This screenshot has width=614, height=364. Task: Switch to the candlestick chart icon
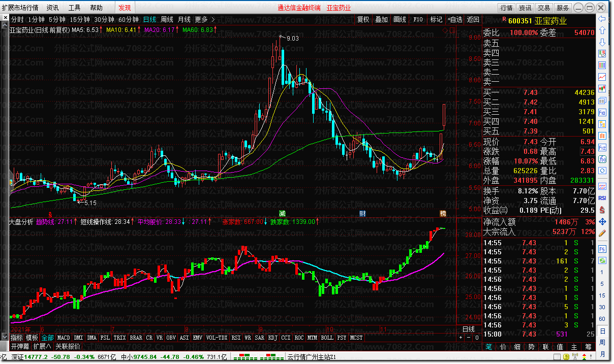click(x=602, y=89)
